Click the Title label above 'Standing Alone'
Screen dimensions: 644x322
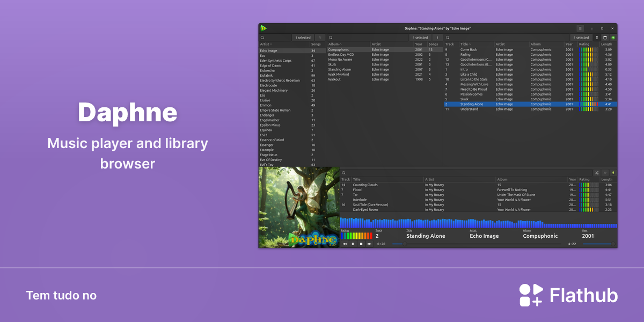(409, 230)
